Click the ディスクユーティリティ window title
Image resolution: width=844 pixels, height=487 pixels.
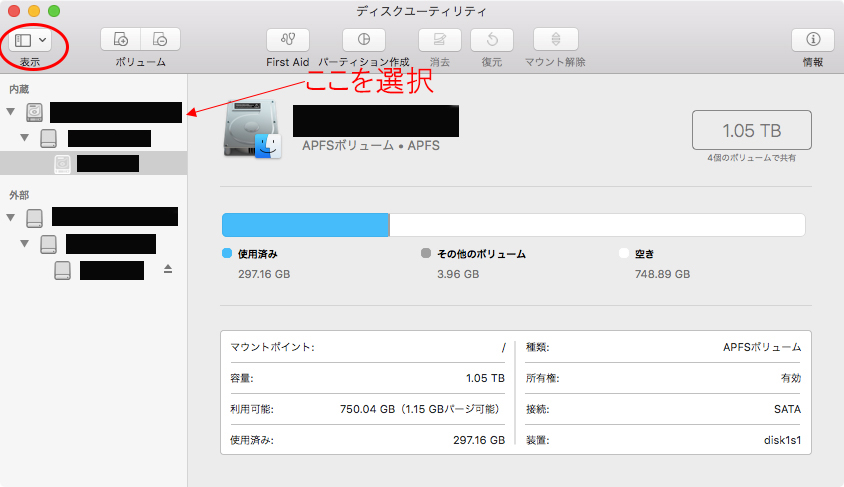pos(421,11)
